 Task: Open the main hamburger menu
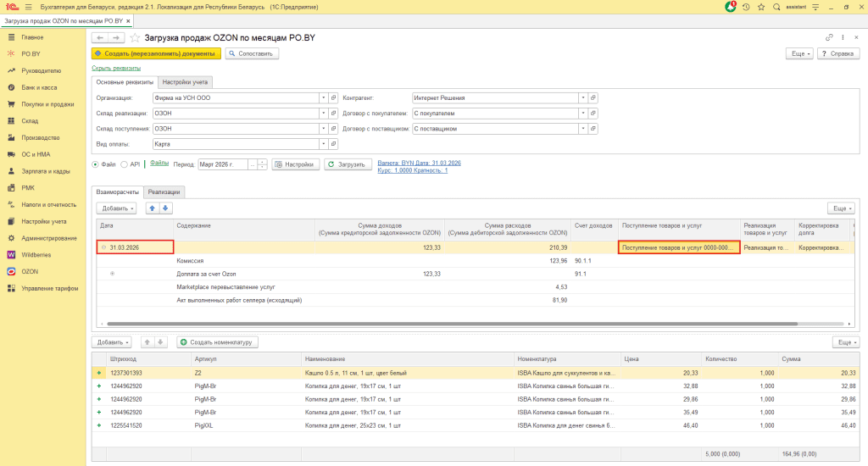pyautogui.click(x=28, y=7)
